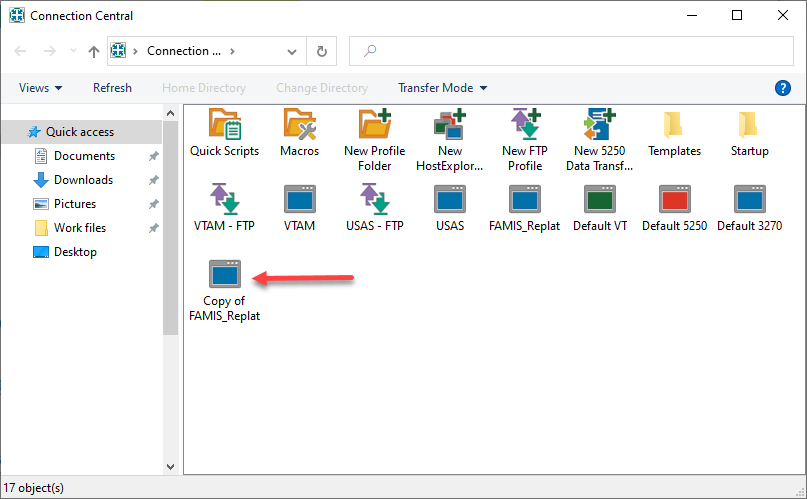Click the blue help question mark icon
This screenshot has height=499, width=807.
783,88
